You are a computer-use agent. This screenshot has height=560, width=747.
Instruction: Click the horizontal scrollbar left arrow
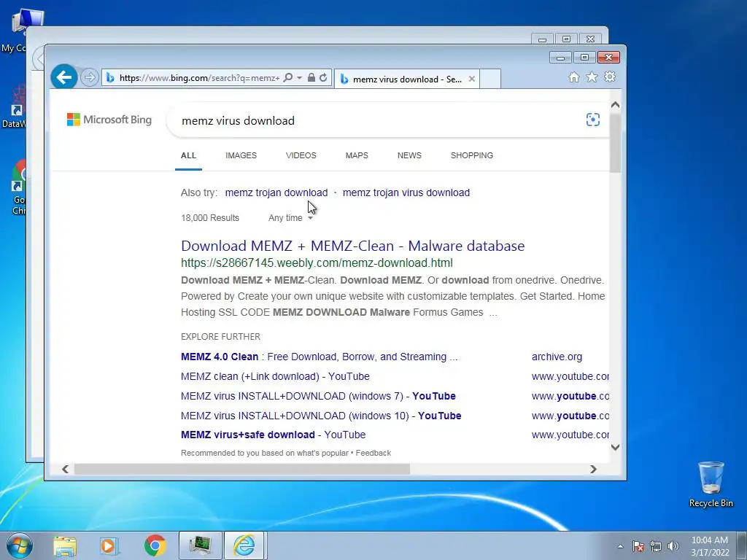(x=65, y=469)
